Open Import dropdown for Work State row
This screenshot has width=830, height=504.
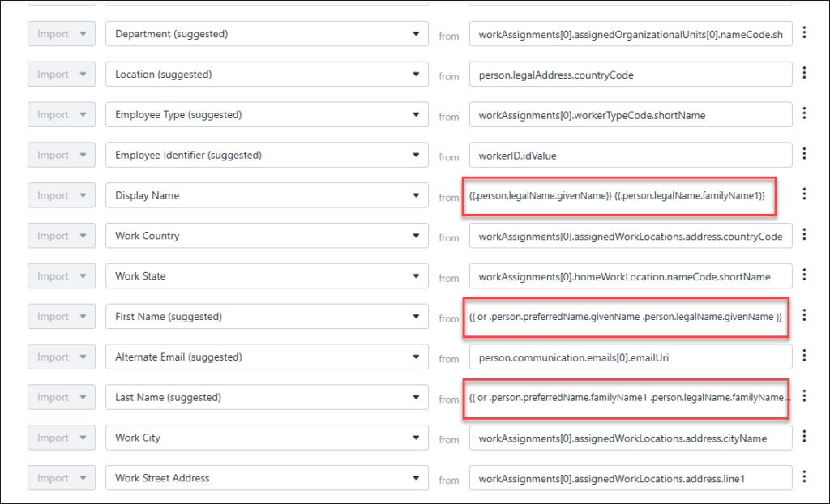tap(61, 276)
